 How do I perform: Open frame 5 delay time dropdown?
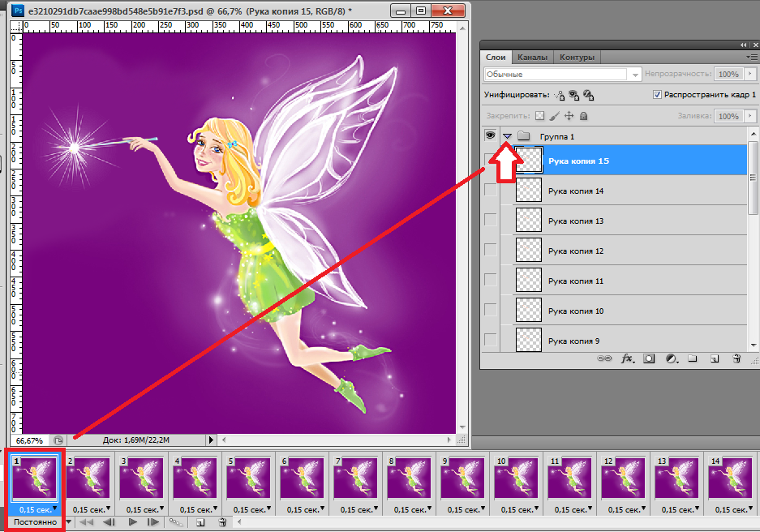268,508
